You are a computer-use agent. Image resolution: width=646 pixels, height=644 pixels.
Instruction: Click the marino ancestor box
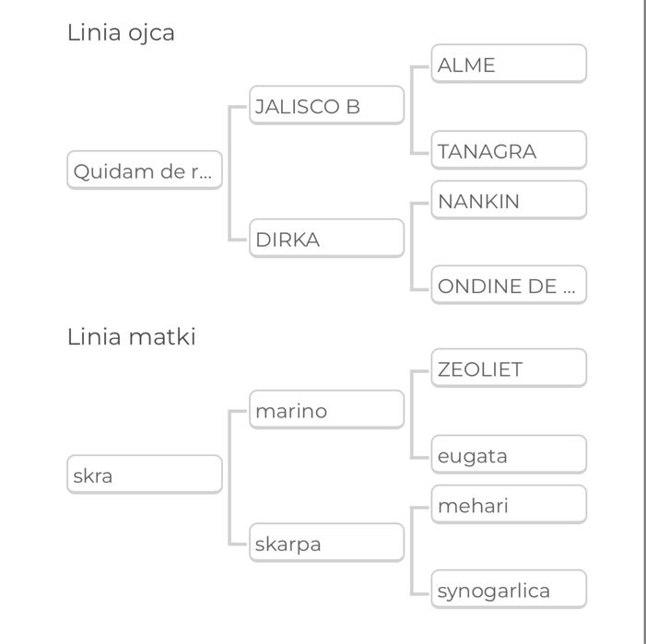[x=326, y=411]
